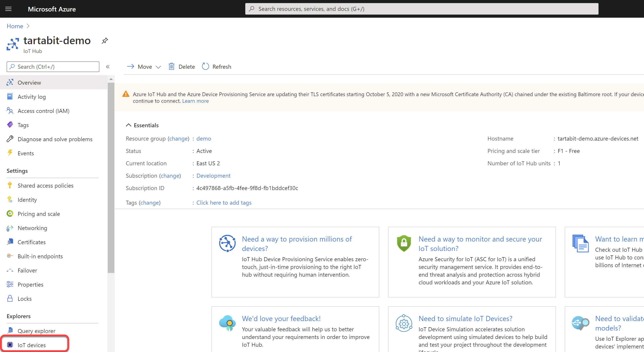Click the Access control (IAM) icon
644x352 pixels.
click(x=10, y=110)
